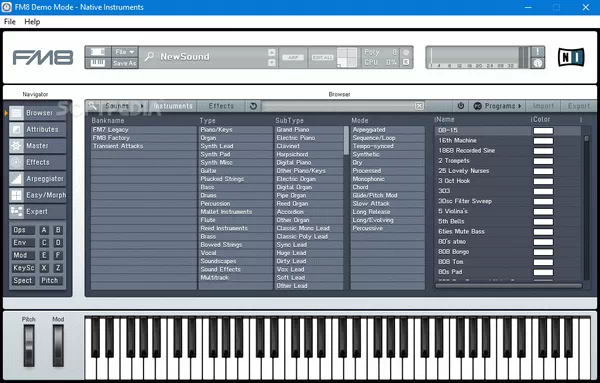
Task: Open the Arpeggiator page icon
Action: click(x=16, y=179)
